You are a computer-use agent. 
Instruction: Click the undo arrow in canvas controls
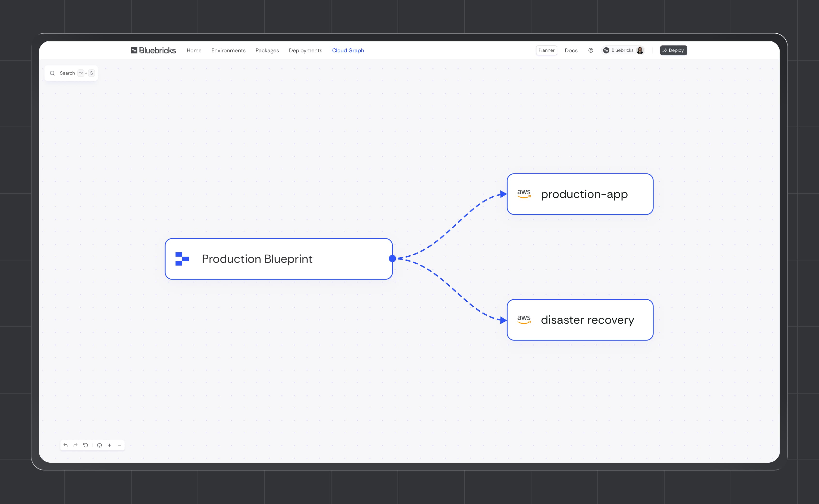65,445
